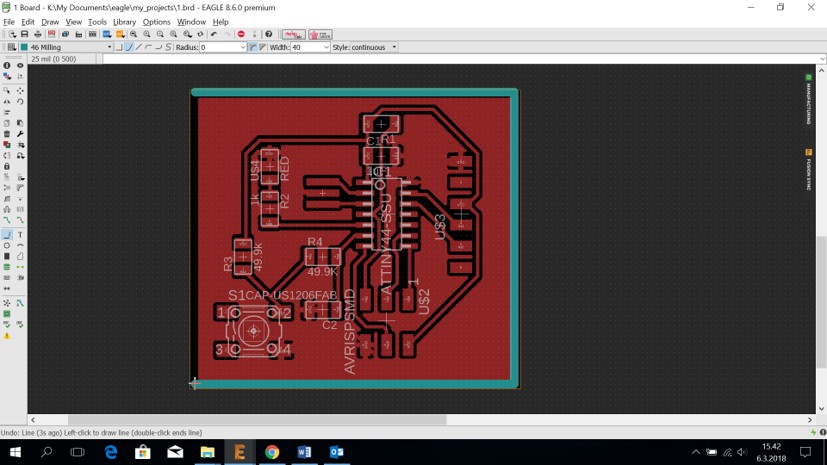Select the Show eye tool
The width and height of the screenshot is (827, 465).
tap(20, 65)
